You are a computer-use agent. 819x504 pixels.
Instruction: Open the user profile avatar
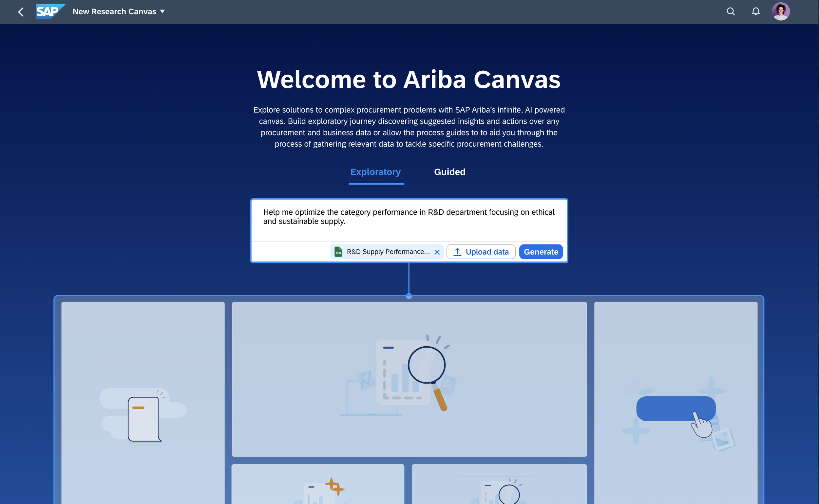780,12
